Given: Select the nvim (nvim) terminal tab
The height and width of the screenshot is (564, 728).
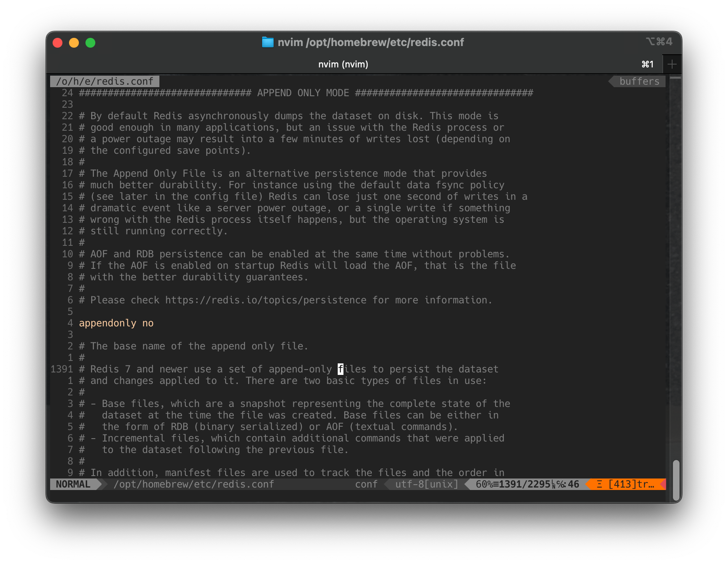Looking at the screenshot, I should pos(343,64).
